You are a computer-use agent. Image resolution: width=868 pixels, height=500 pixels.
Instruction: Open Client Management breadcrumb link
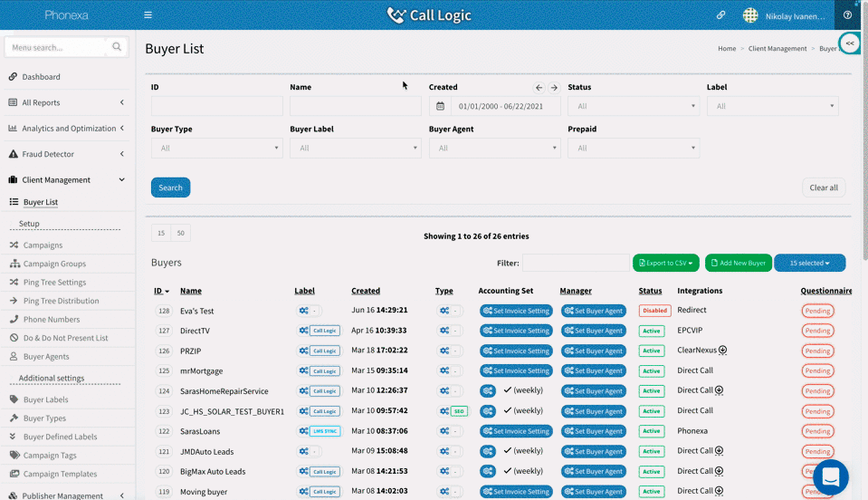coord(777,49)
